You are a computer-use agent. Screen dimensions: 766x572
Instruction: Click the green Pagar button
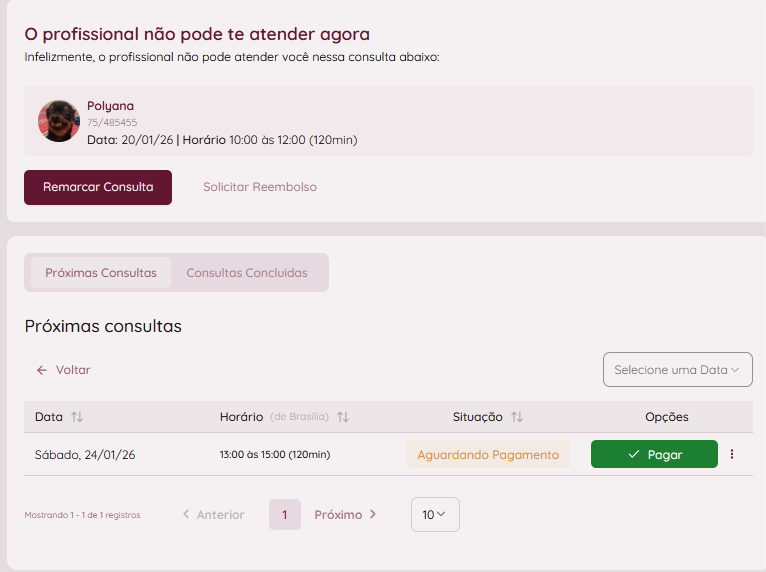(654, 454)
